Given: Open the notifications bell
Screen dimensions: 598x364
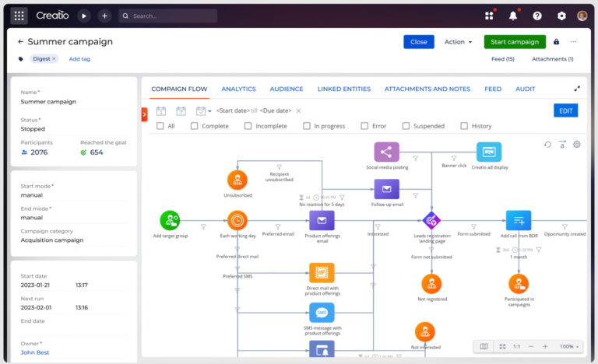Looking at the screenshot, I should [513, 16].
